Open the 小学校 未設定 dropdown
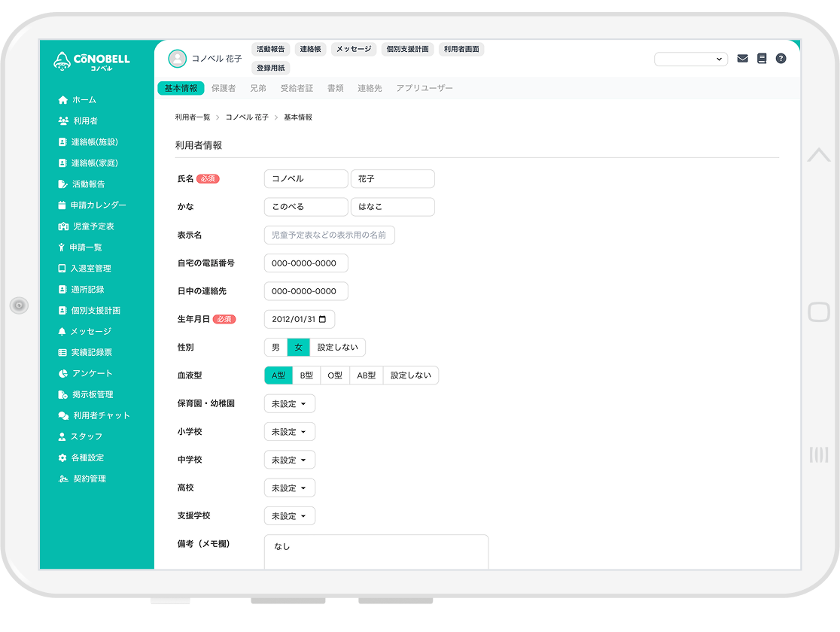Image resolution: width=840 pixels, height=632 pixels. click(x=289, y=432)
